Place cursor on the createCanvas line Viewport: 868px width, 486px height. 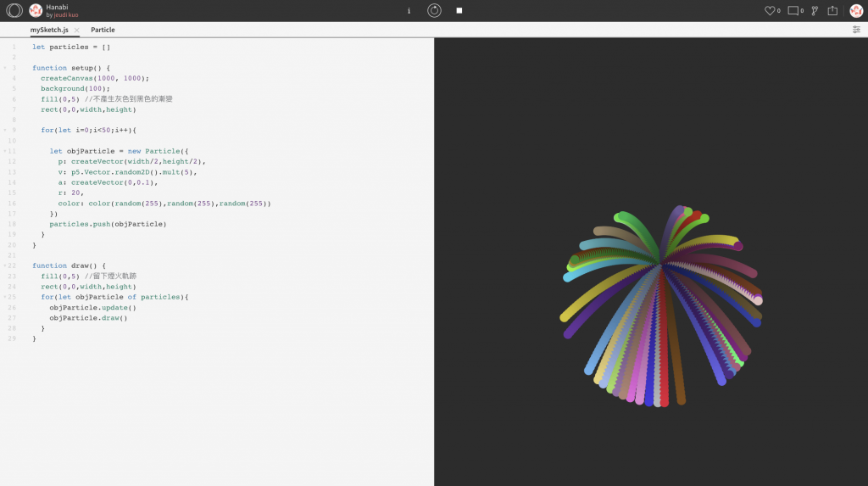point(95,79)
